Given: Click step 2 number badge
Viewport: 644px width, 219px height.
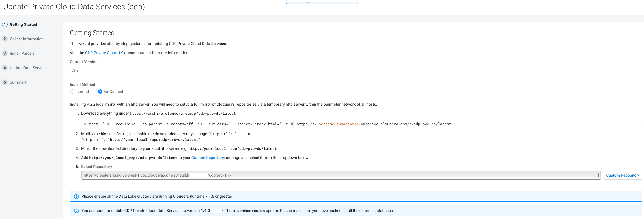Looking at the screenshot, I should click(x=5, y=39).
